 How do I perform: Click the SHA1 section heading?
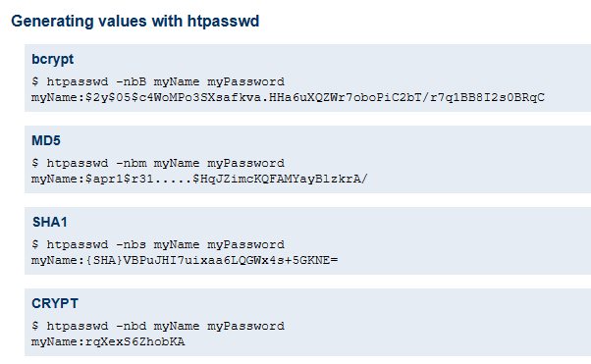pos(50,222)
